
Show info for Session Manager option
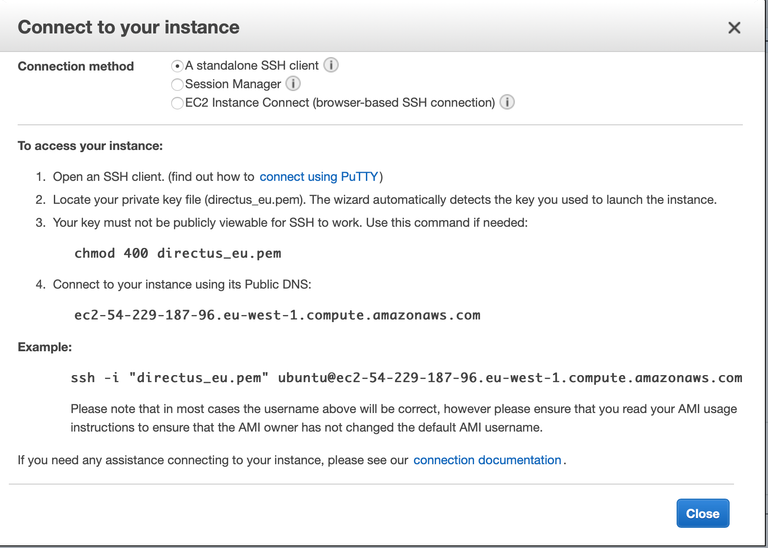tap(293, 84)
